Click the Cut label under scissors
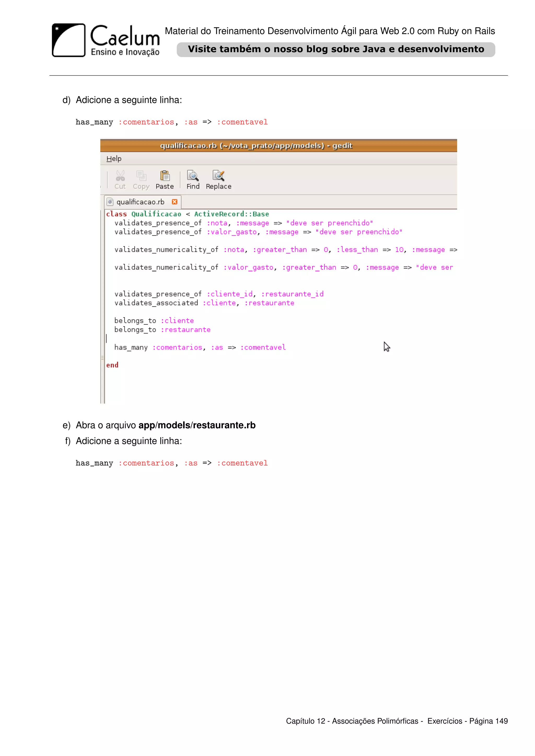This screenshot has width=535, height=756. [x=120, y=186]
